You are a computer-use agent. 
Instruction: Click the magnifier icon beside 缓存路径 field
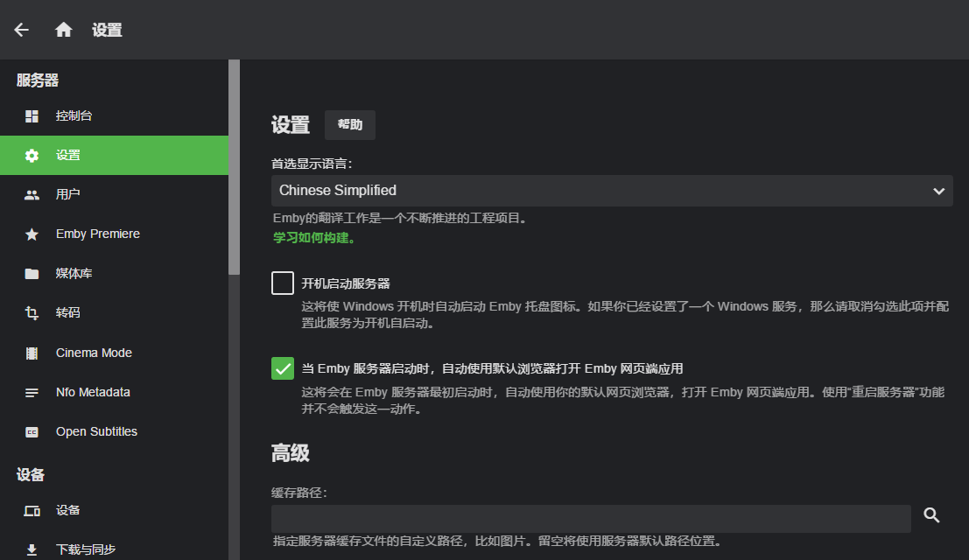point(931,517)
